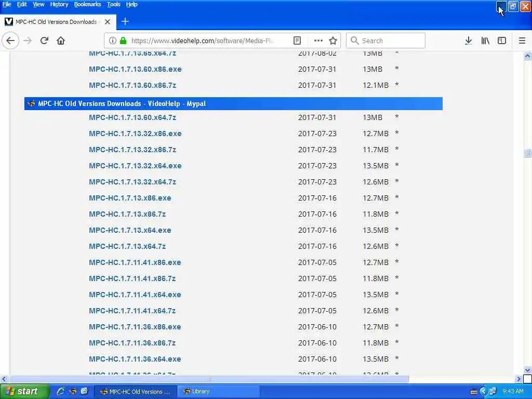Screen dimensions: 532x399
Task: Click the horizontal scrollbar right arrow
Action: [x=518, y=379]
